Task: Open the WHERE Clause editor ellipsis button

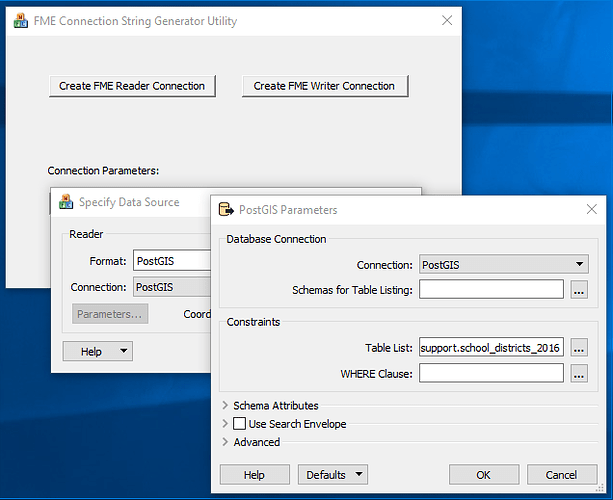Action: [579, 373]
